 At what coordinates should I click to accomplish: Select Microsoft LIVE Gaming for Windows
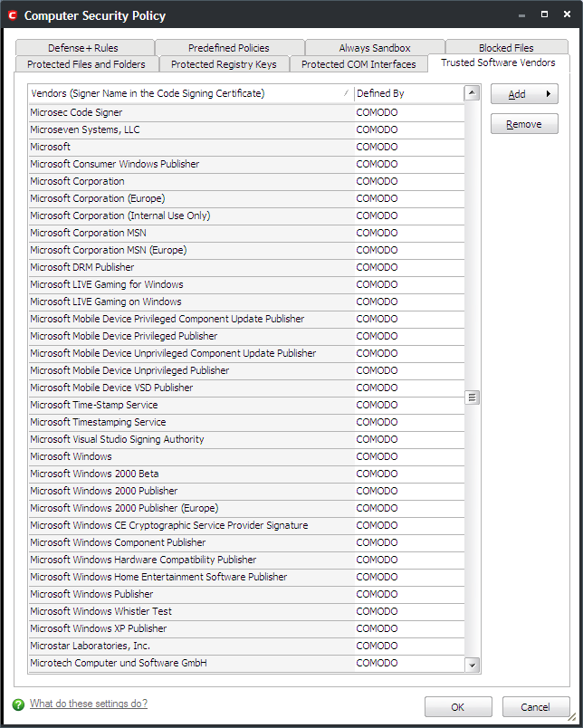click(246, 284)
